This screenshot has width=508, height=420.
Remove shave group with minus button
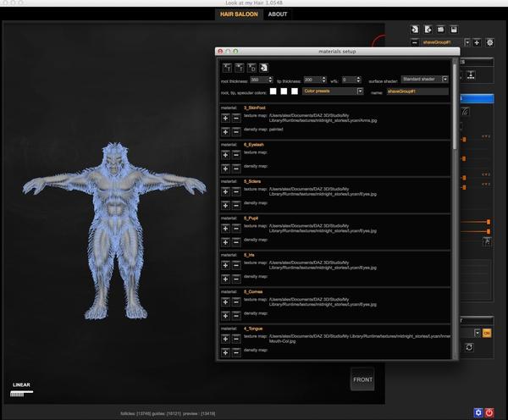414,42
